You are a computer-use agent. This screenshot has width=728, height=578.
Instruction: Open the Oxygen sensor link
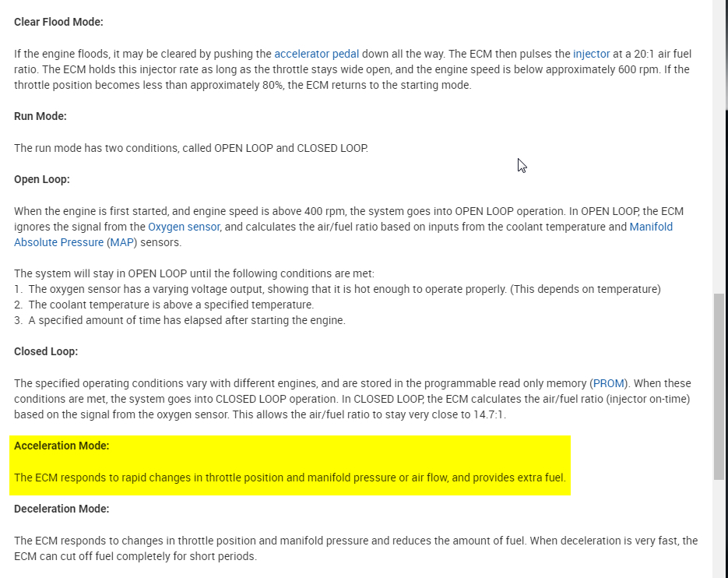coord(184,227)
